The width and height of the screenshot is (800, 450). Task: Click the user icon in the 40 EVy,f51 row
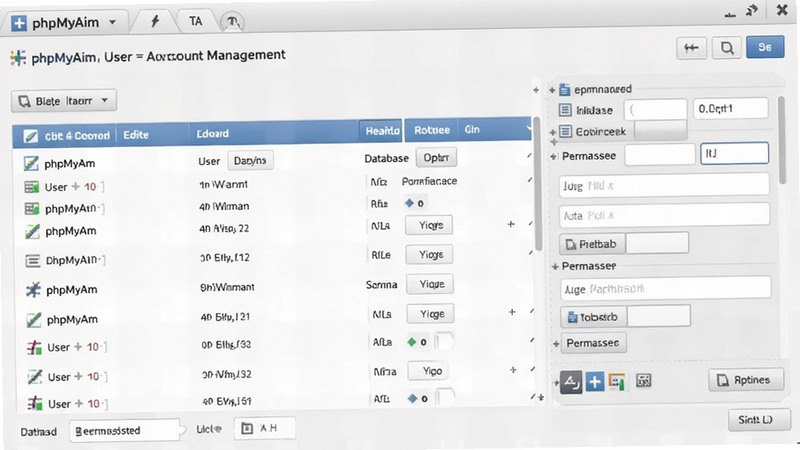click(35, 403)
